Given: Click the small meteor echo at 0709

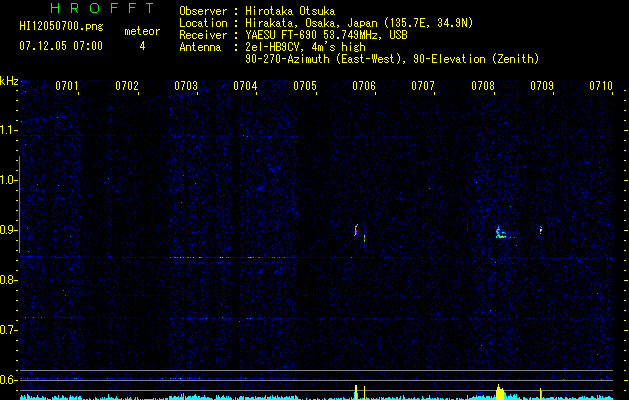Looking at the screenshot, I should coord(541,230).
